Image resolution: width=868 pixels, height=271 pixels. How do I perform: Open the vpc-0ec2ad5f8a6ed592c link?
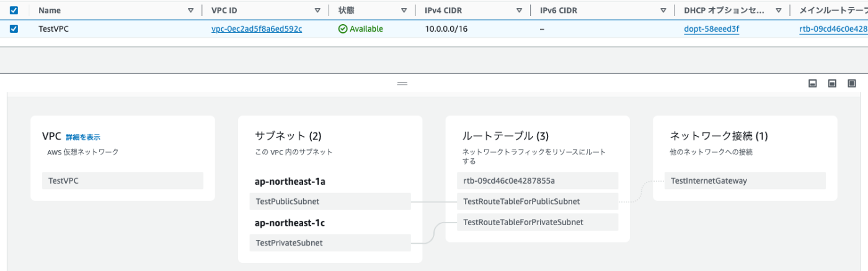click(257, 29)
